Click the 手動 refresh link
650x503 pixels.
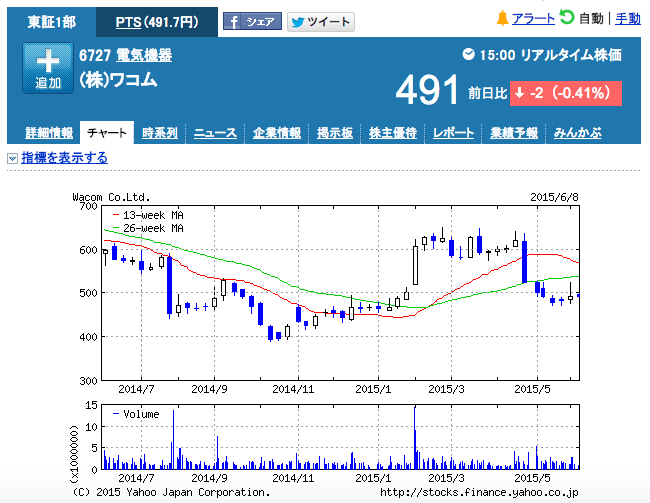(628, 19)
